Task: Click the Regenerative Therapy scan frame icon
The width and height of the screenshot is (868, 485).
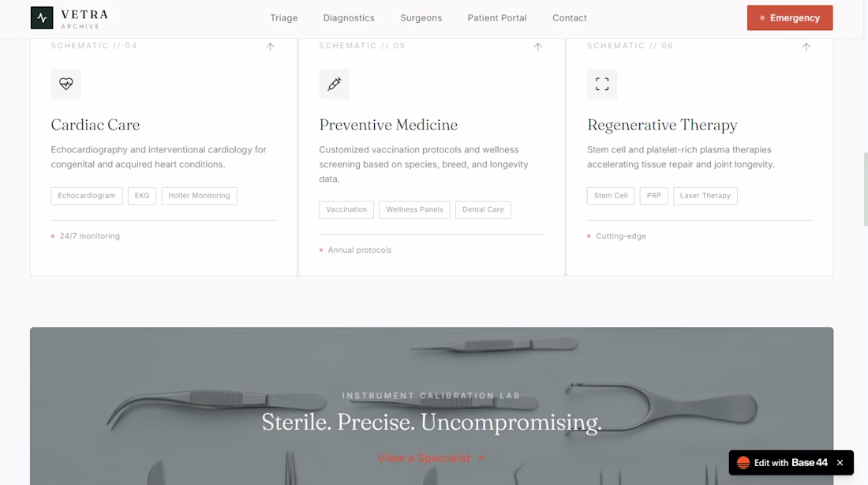Action: coord(602,84)
